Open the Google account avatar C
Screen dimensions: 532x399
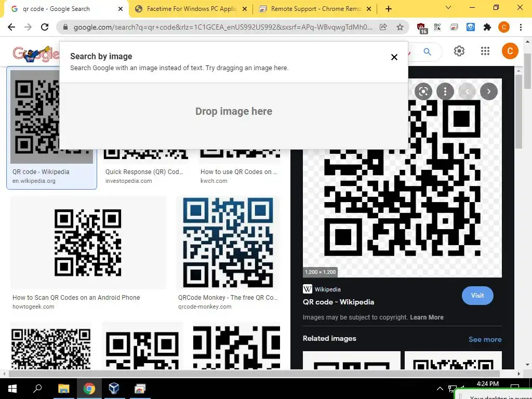[510, 51]
